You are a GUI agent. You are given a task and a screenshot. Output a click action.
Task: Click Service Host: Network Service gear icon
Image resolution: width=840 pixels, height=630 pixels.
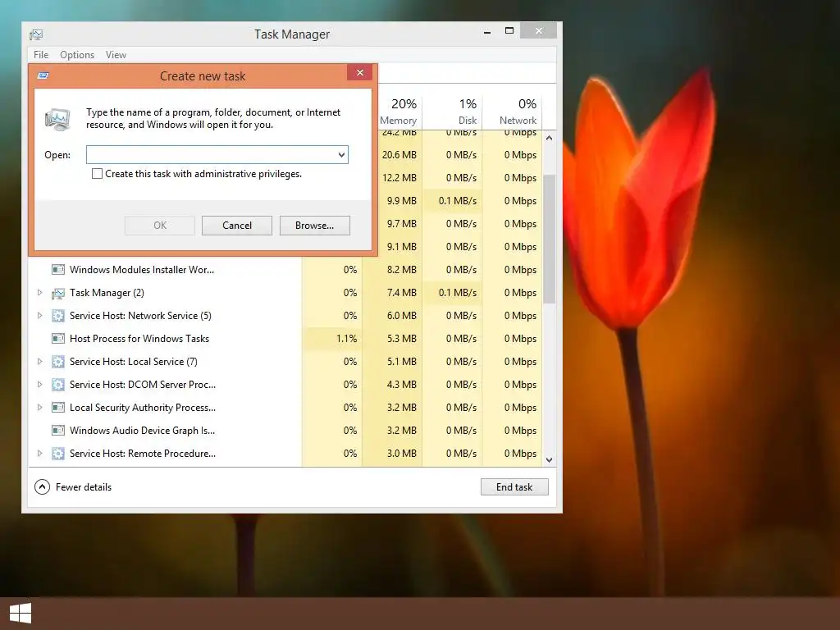click(x=58, y=316)
